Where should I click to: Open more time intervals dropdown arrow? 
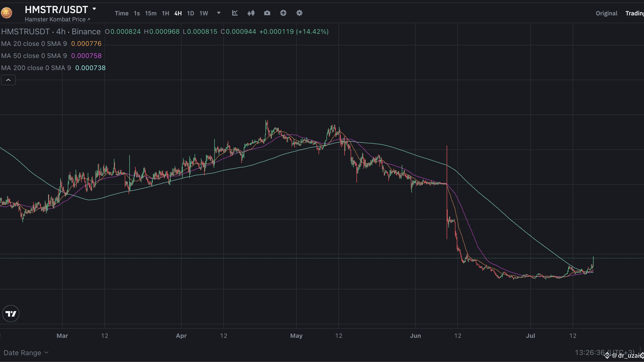tap(219, 13)
